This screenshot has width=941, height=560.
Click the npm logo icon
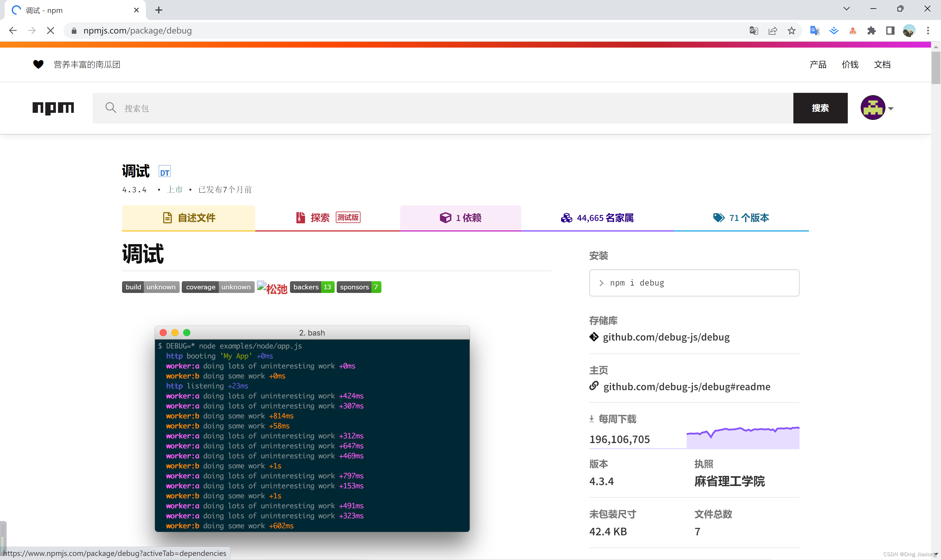(53, 108)
